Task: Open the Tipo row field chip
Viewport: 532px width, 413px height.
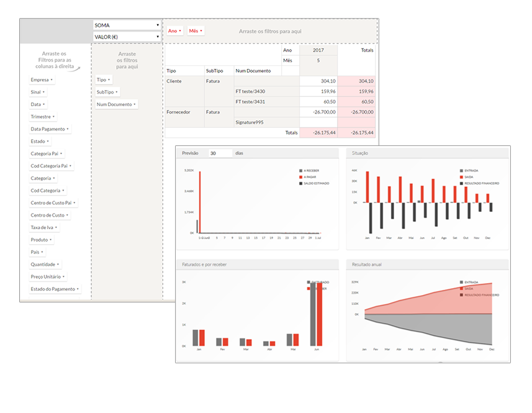Action: (104, 79)
